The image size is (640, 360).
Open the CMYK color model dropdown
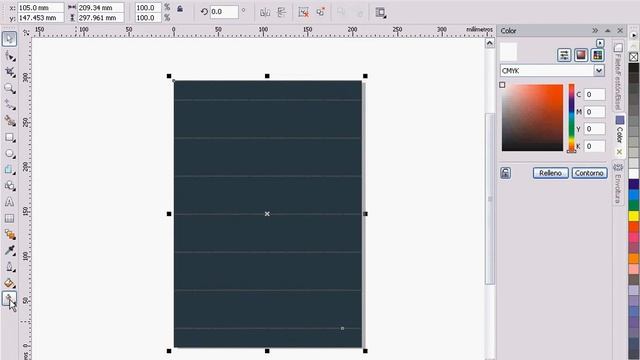599,71
